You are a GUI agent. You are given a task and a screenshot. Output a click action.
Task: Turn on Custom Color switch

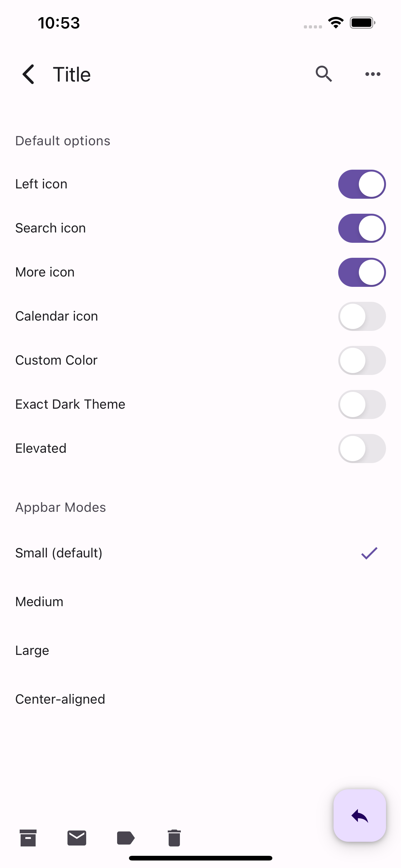362,360
